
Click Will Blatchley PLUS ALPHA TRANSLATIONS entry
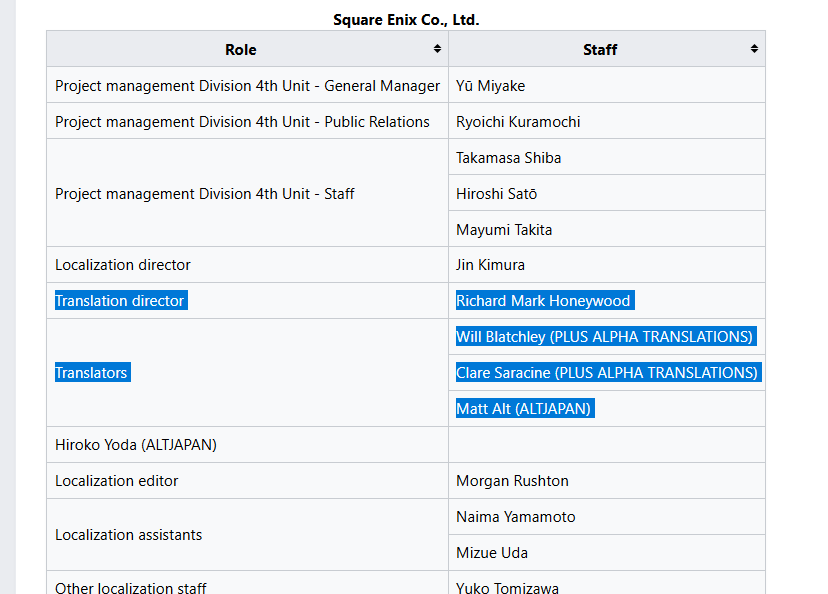coord(606,336)
